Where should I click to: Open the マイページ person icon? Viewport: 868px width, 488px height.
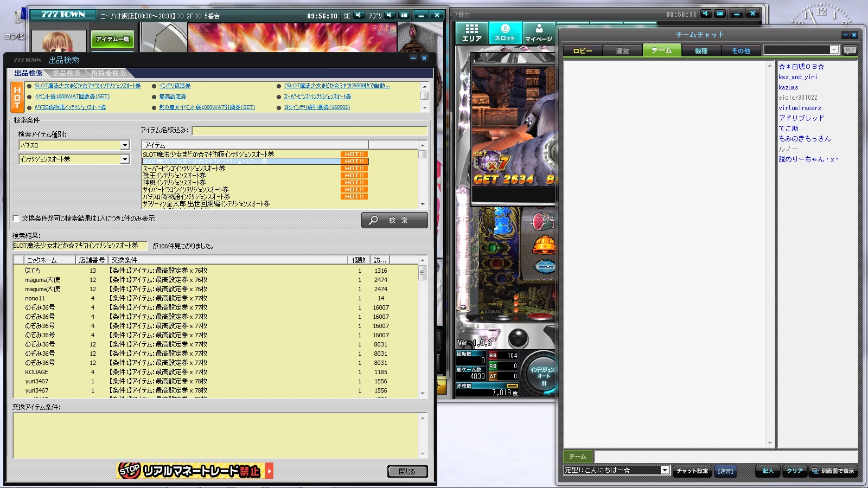point(539,33)
